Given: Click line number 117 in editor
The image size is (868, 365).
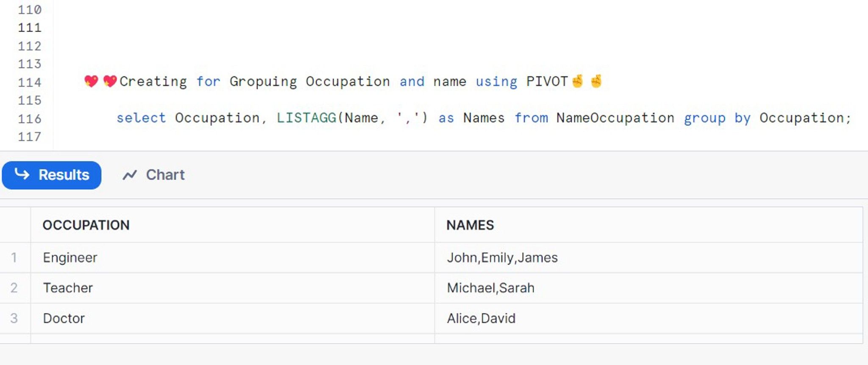Looking at the screenshot, I should [x=30, y=137].
